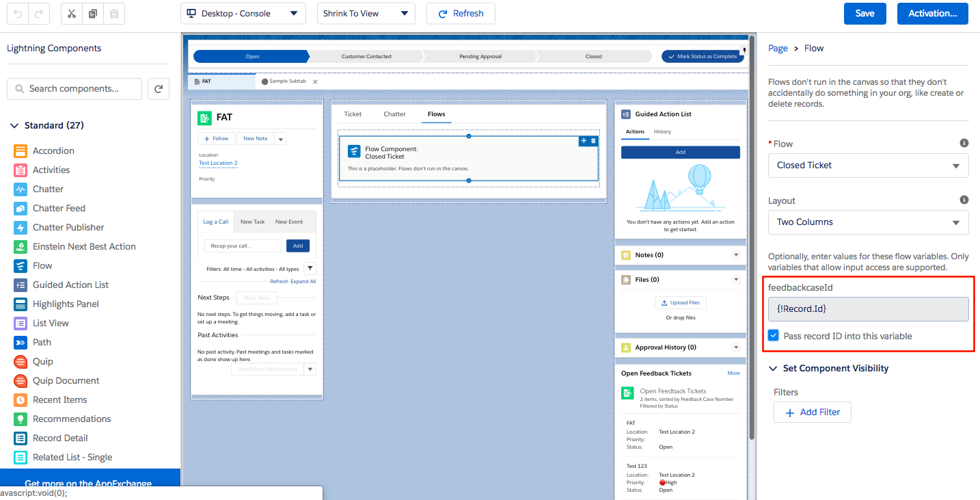980x500 pixels.
Task: Click the feedbackcaseId {!Record.Id} field
Action: 869,309
